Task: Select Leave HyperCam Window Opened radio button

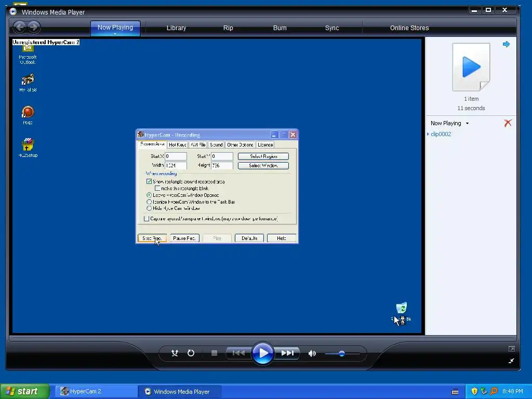Action: click(149, 195)
